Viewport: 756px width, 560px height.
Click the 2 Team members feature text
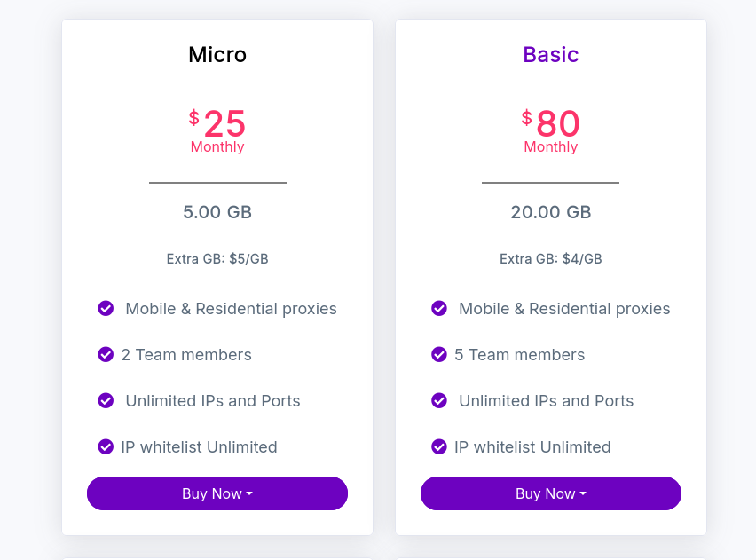coord(186,355)
